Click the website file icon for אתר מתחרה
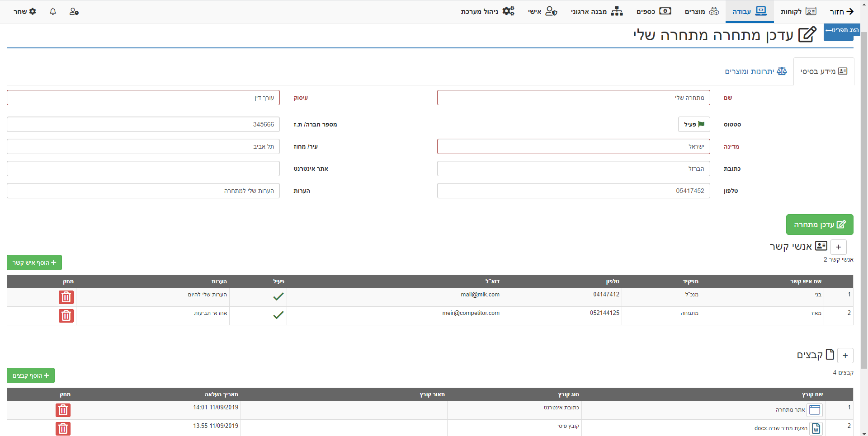 point(815,410)
